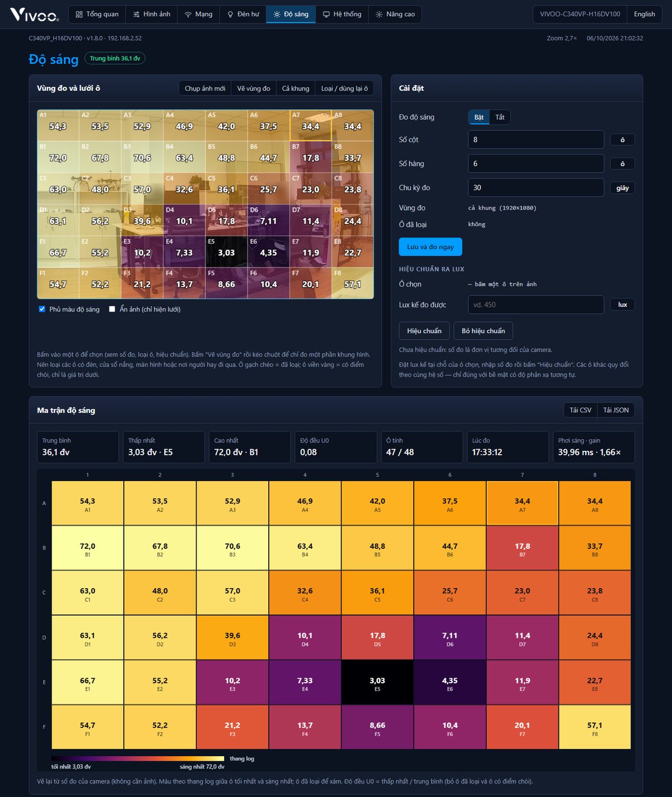Enable Ẩn ảnh (chỉ hiện lưới) checkbox

[x=112, y=309]
